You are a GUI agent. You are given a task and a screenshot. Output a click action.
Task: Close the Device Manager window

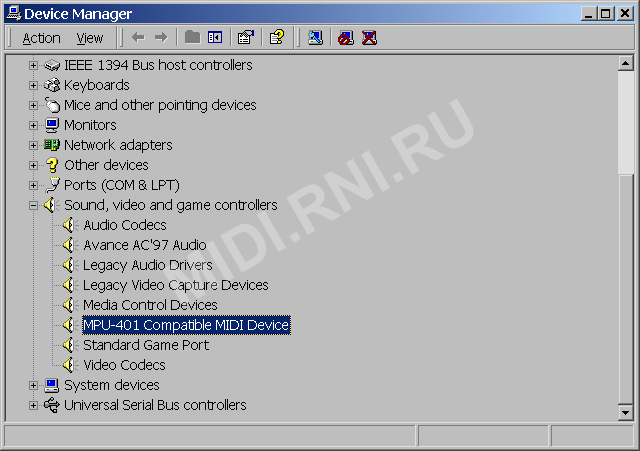(x=625, y=14)
